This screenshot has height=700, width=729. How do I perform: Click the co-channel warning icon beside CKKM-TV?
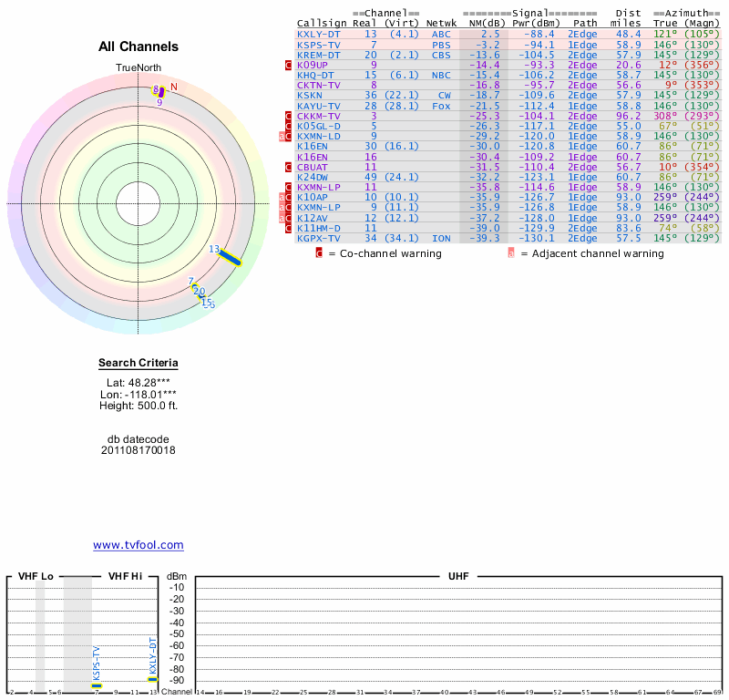pos(288,117)
